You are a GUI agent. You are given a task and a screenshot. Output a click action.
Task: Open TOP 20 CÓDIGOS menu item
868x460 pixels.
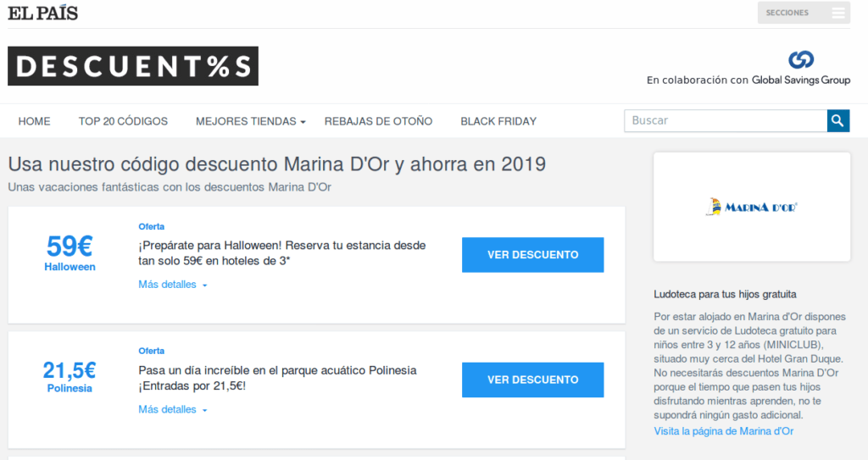coord(123,121)
